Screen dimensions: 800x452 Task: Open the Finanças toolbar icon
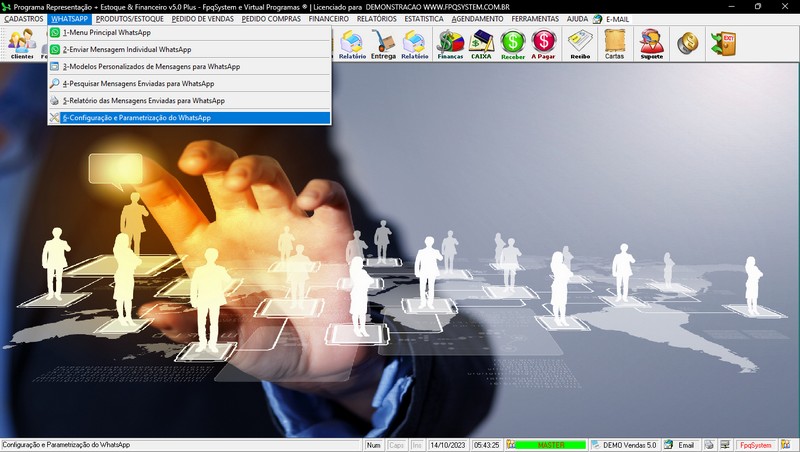pos(450,44)
